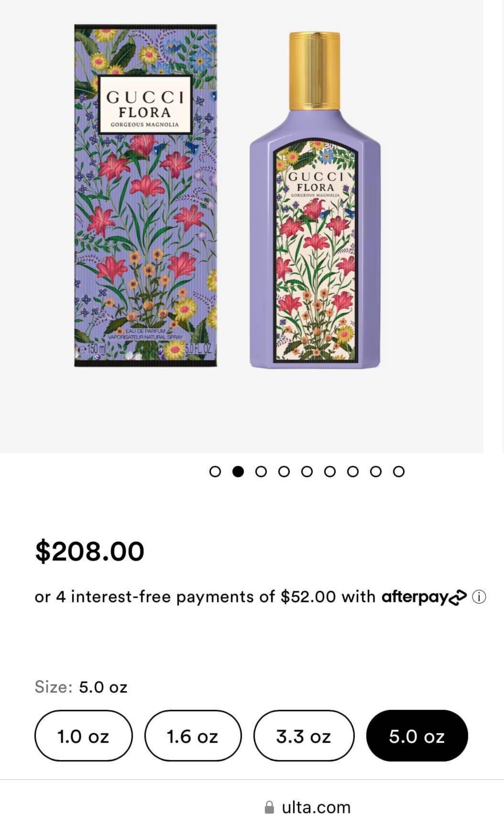Image resolution: width=504 pixels, height=822 pixels.
Task: Click the Gucci Flora box image
Action: 146,196
